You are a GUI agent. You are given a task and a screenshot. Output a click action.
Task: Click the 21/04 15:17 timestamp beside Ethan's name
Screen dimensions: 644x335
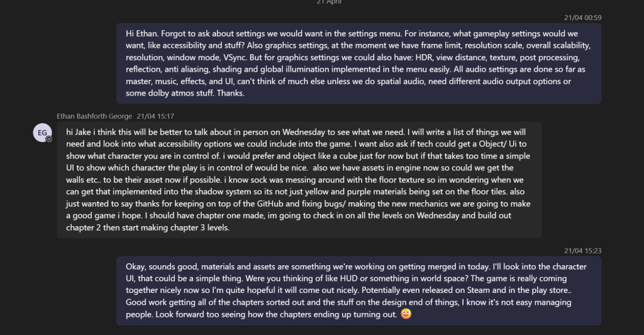pyautogui.click(x=155, y=116)
